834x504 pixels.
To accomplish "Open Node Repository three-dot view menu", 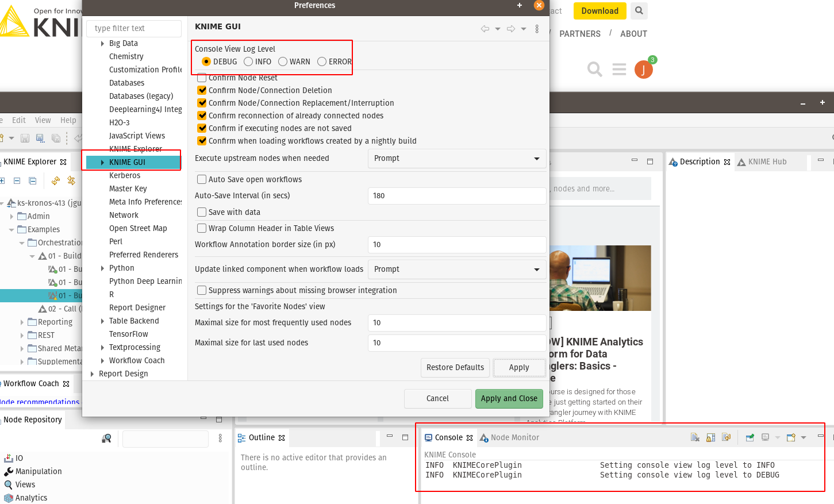I will pyautogui.click(x=220, y=438).
